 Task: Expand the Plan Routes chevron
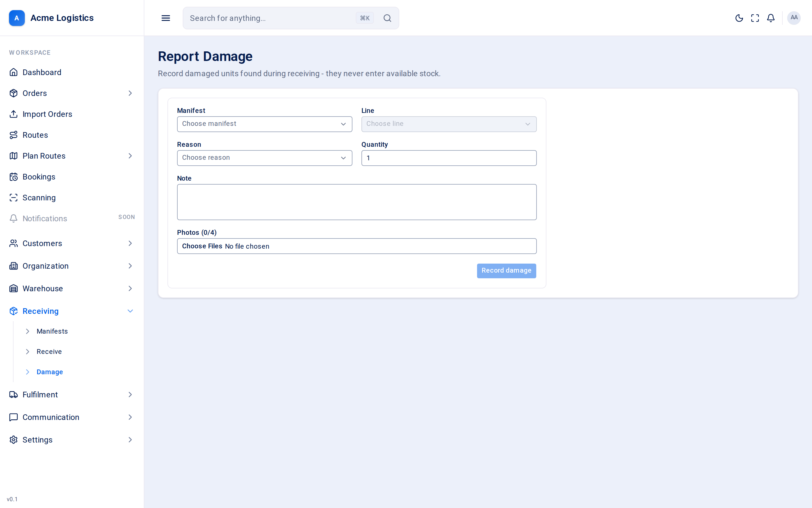click(130, 156)
